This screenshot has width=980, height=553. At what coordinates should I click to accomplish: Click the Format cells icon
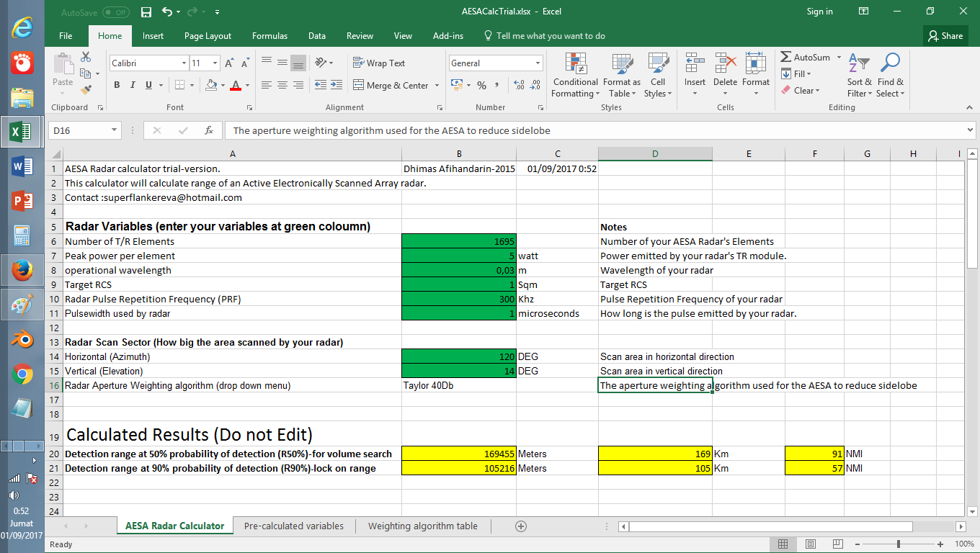755,63
